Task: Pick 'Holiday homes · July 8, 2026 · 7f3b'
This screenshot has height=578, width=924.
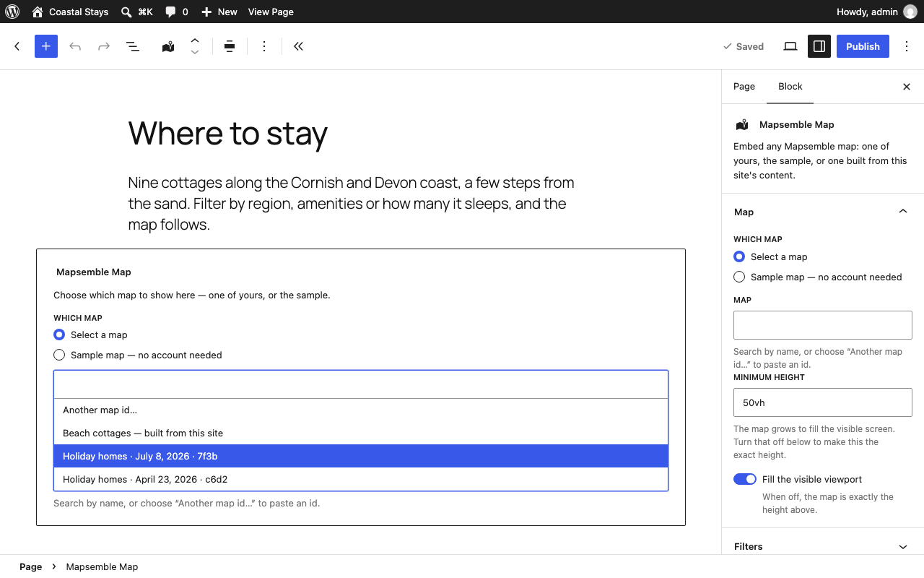Action: coord(361,456)
